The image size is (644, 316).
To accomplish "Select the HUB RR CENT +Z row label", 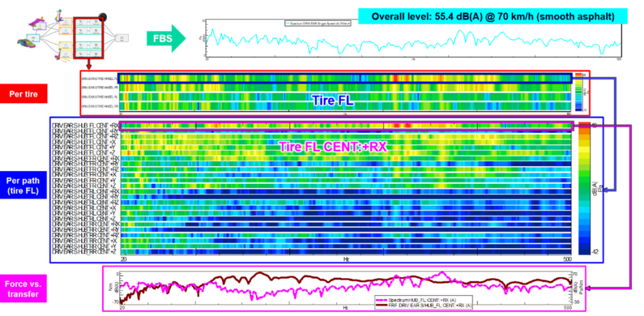I will coord(85,252).
